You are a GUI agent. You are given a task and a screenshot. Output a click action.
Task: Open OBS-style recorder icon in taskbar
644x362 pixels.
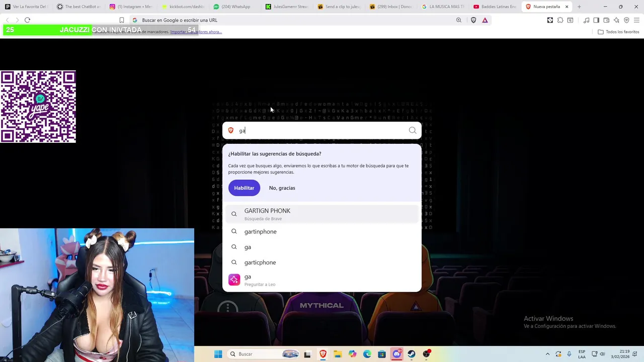pos(427,354)
